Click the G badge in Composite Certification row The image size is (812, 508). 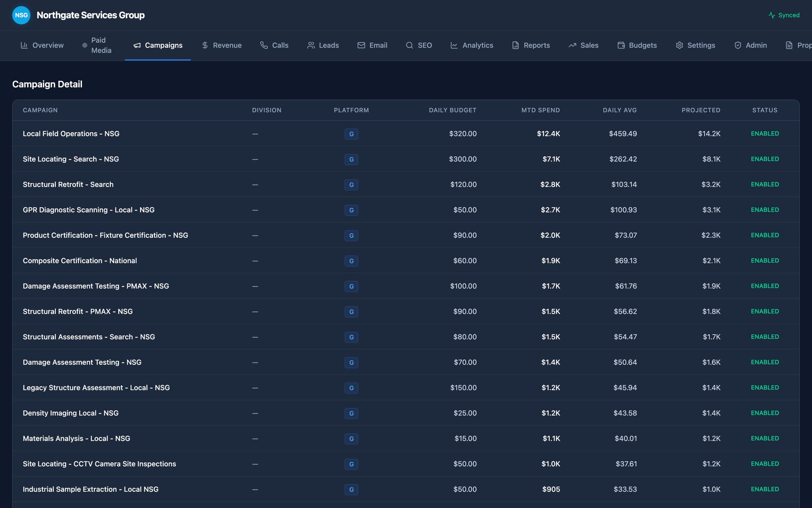tap(351, 261)
